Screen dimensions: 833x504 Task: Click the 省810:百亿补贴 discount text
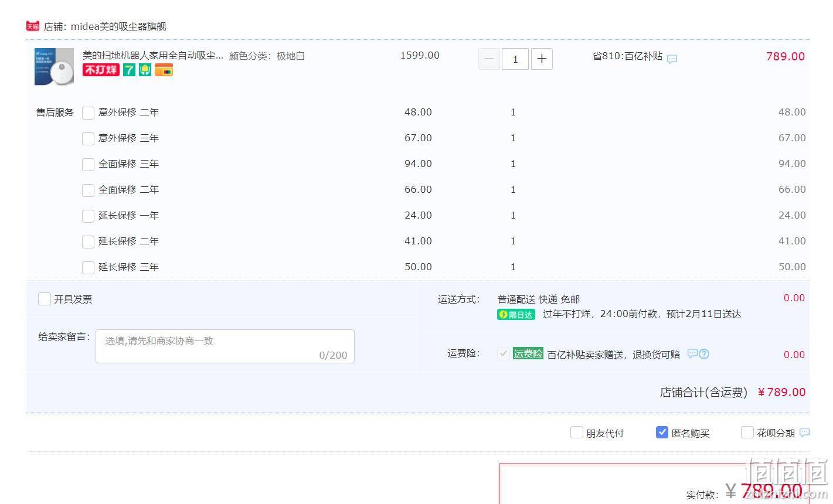click(x=627, y=56)
